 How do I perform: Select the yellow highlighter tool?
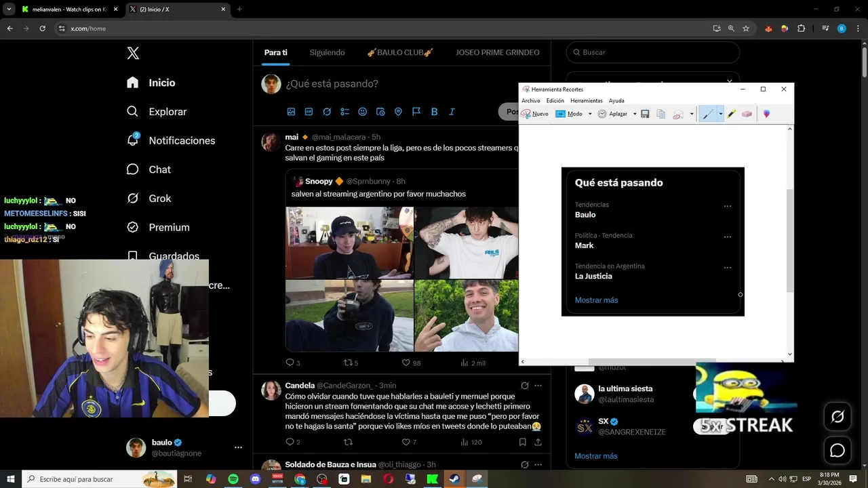731,114
